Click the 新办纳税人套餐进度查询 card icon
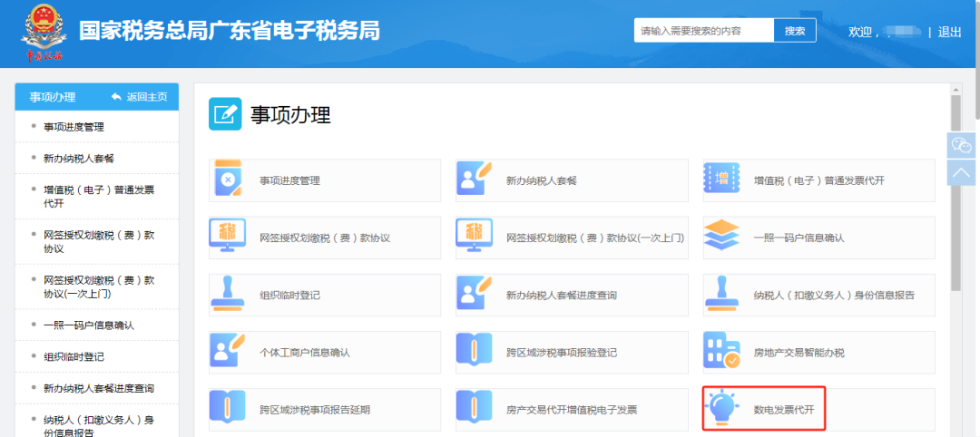Viewport: 980px width, 437px height. point(474,293)
